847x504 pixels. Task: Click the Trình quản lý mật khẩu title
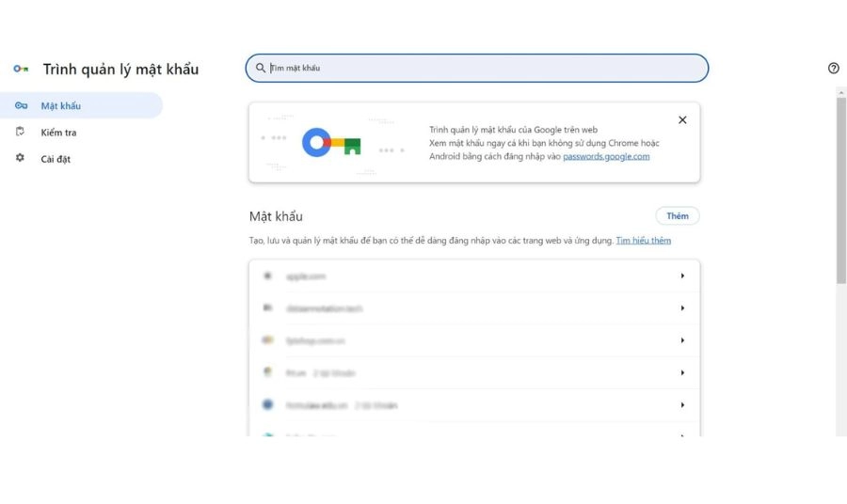(x=120, y=69)
